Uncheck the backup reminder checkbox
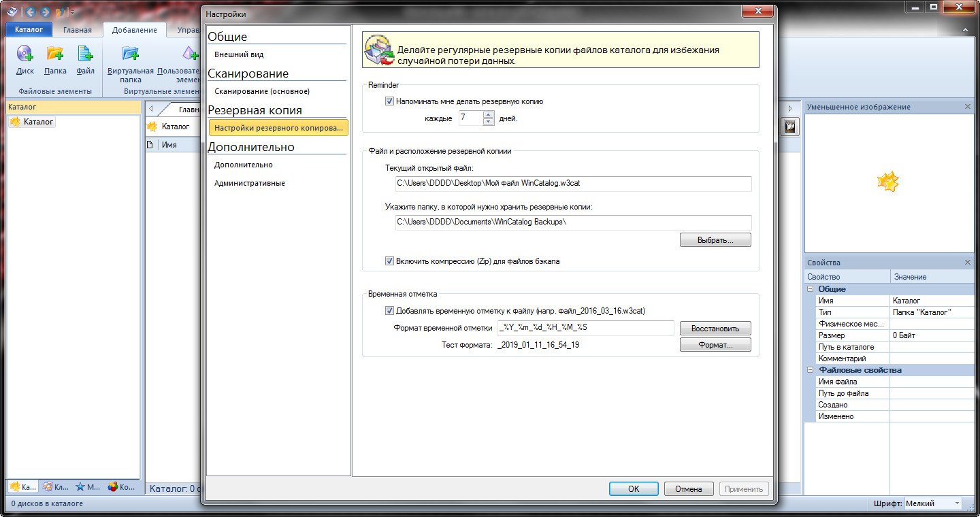Viewport: 980px width, 517px height. [390, 101]
